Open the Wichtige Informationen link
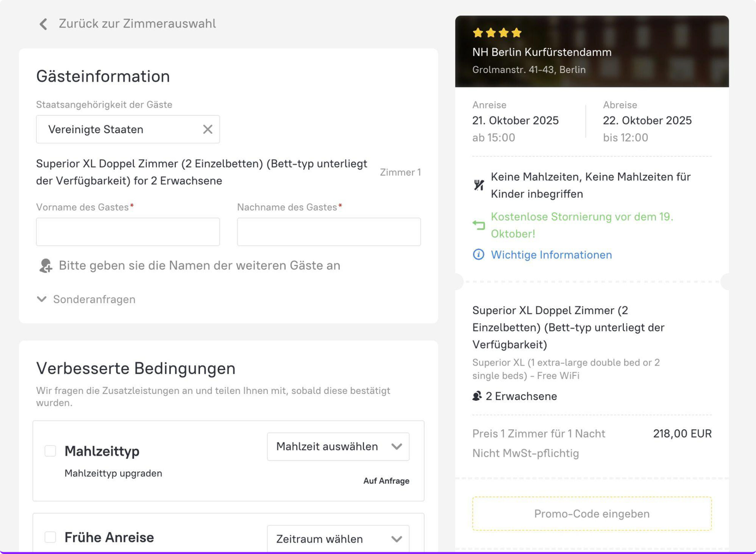Image resolution: width=756 pixels, height=554 pixels. point(551,254)
